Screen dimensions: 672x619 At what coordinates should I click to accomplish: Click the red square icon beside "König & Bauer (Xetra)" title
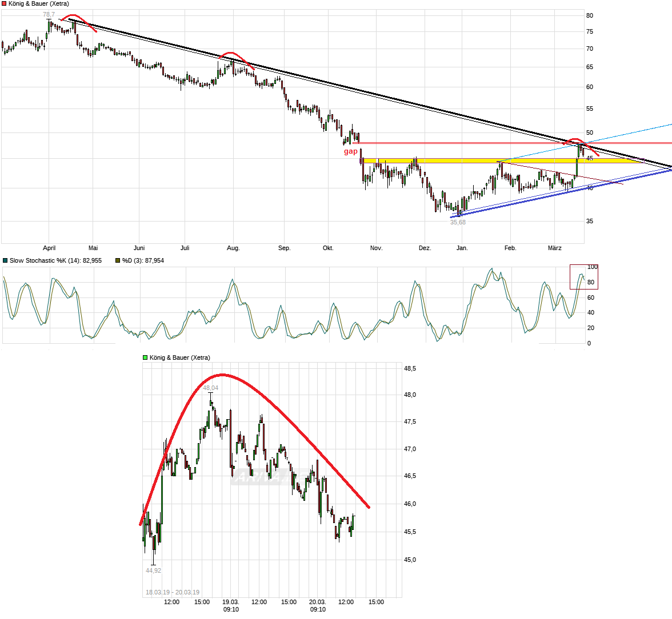coord(4,3)
